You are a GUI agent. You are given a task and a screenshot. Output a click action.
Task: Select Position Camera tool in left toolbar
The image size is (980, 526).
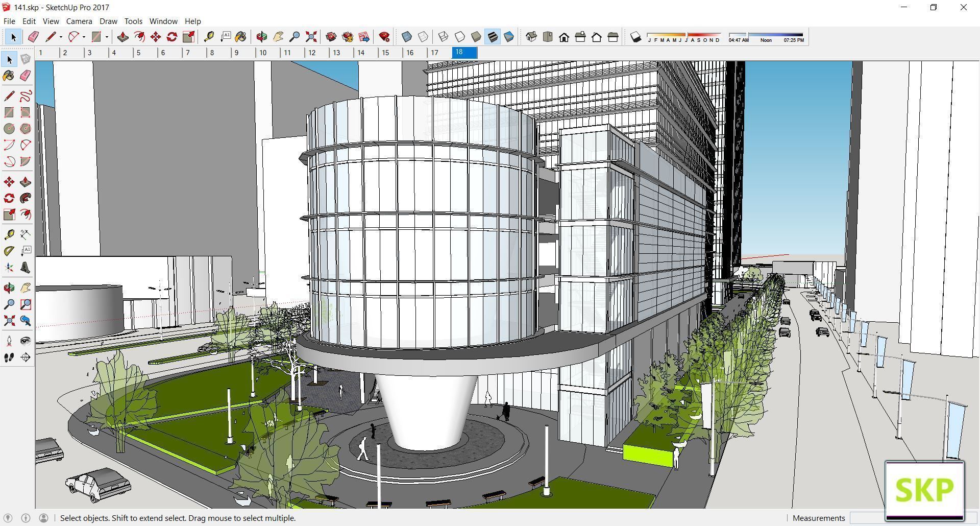point(9,341)
